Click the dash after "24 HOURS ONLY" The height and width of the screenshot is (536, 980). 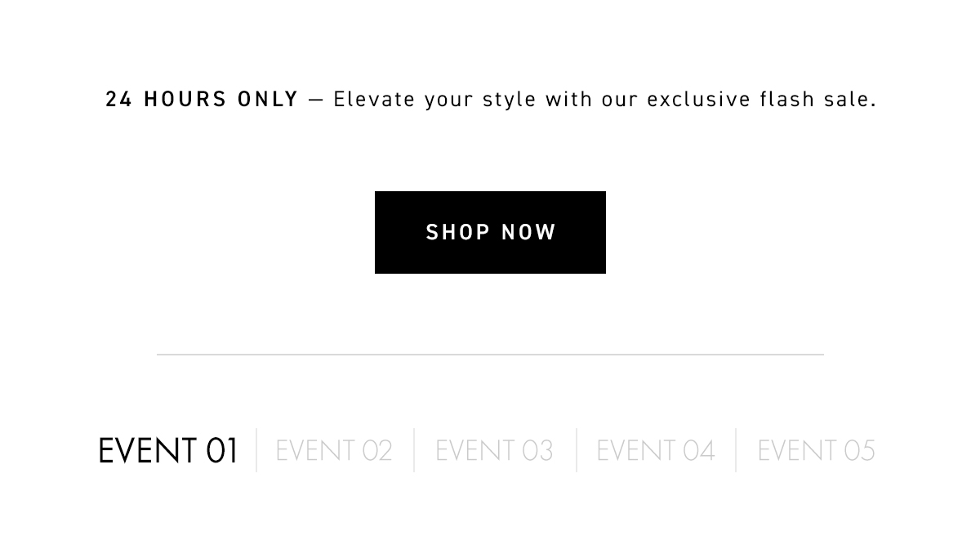(x=316, y=100)
